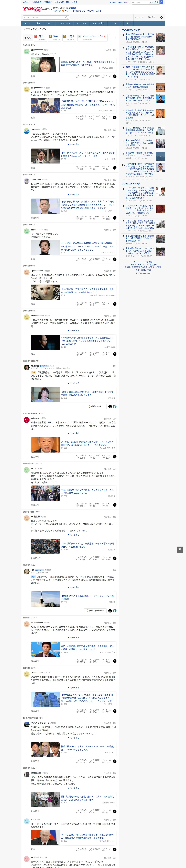This screenshot has width=186, height=868.
Task: Click comment count icon 2088 on 65歳主婦's article
Action: pyautogui.click(x=62, y=550)
